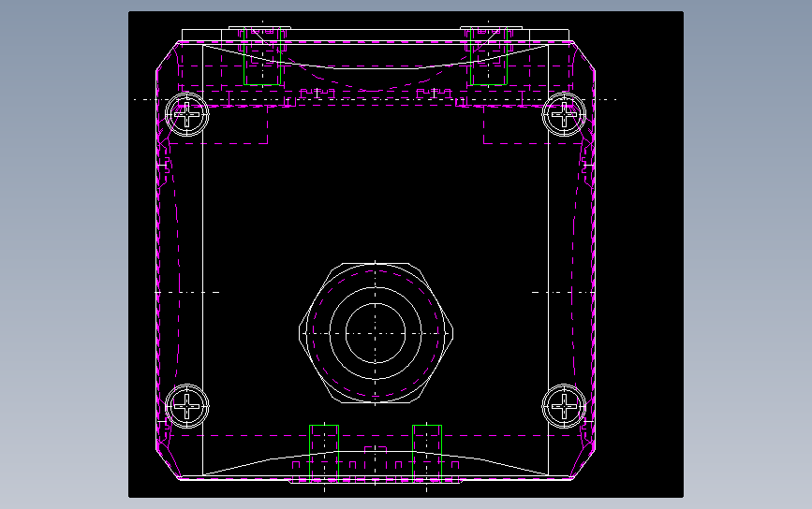Pick the innermost circle of the hex nut
812x509 pixels.
click(x=376, y=333)
